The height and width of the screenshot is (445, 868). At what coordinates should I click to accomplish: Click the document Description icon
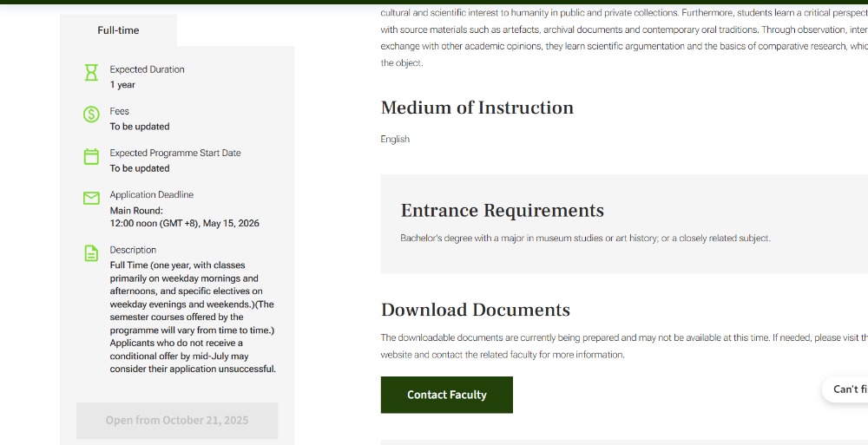pyautogui.click(x=91, y=253)
